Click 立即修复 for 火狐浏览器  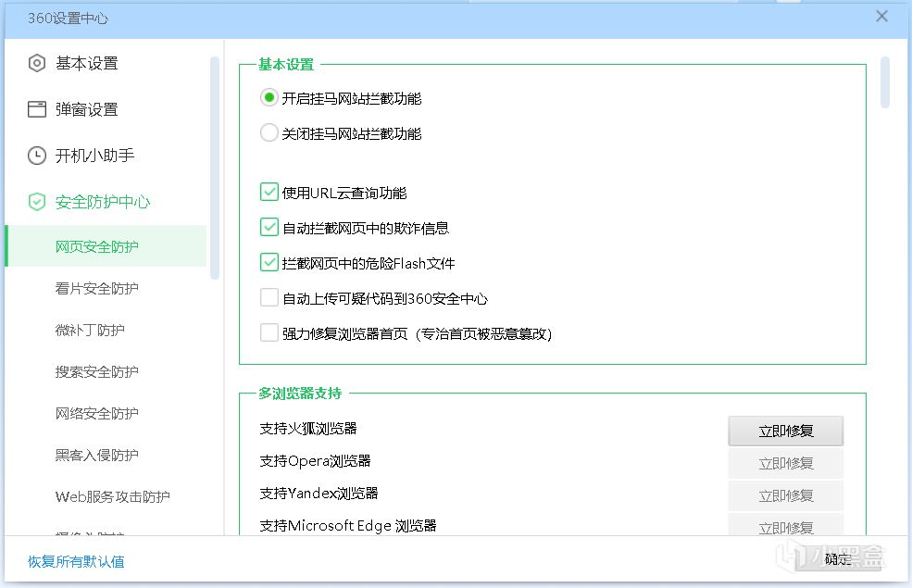click(785, 431)
